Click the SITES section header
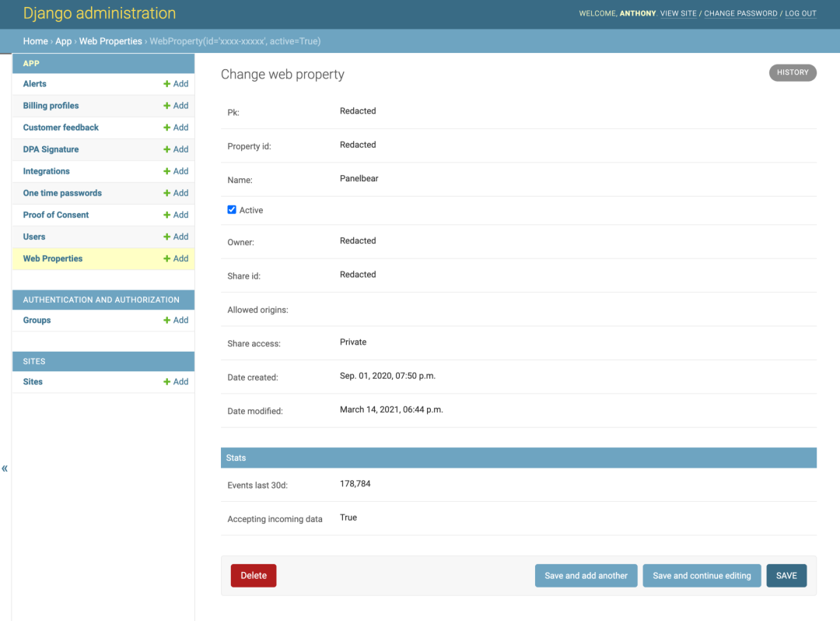 [103, 361]
